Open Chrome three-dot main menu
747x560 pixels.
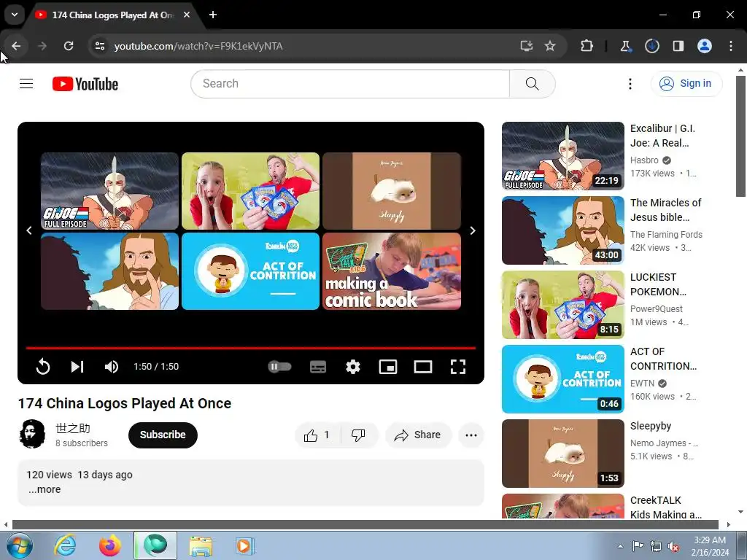pos(731,46)
